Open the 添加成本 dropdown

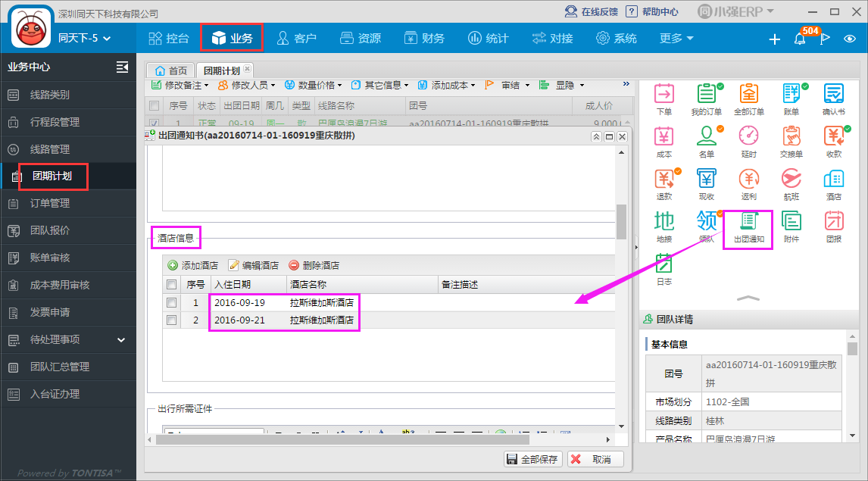coord(446,86)
